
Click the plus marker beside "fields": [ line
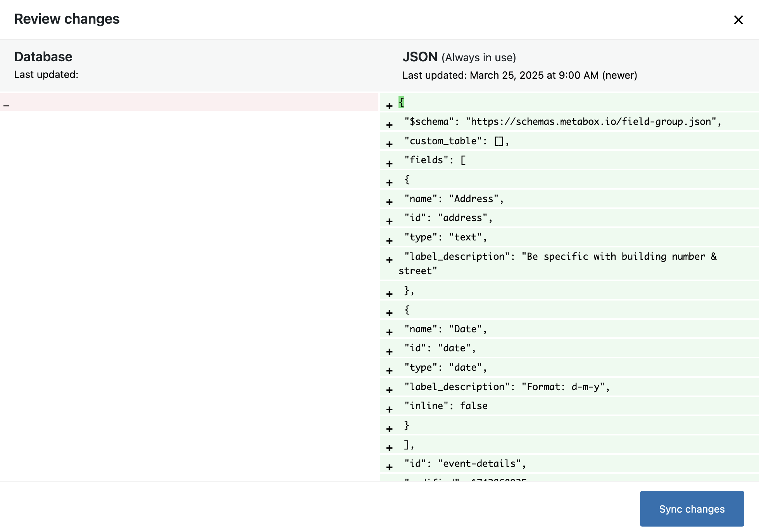(x=389, y=164)
